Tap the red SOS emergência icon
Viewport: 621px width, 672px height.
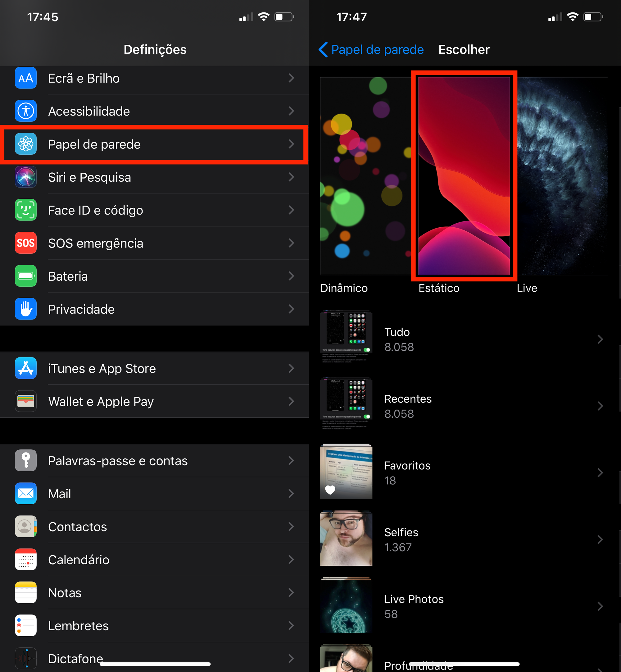(x=26, y=243)
